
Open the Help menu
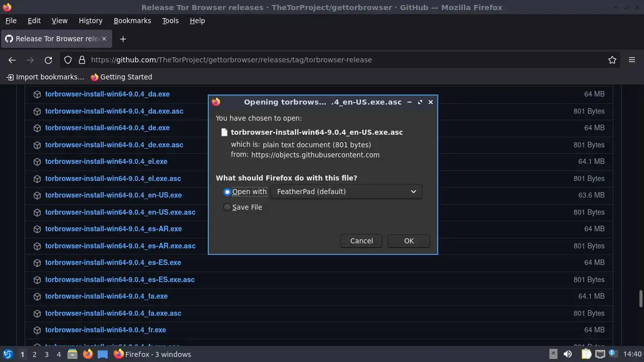(197, 21)
